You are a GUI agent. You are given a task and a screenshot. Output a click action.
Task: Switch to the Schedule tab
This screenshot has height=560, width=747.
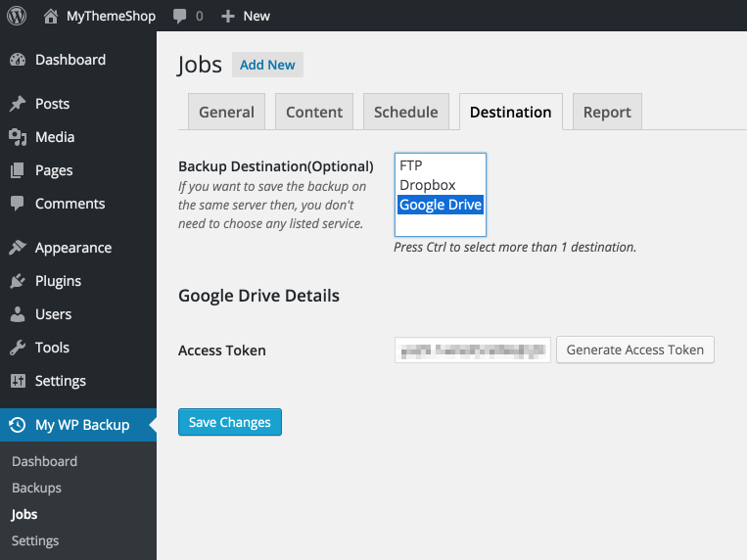406,112
